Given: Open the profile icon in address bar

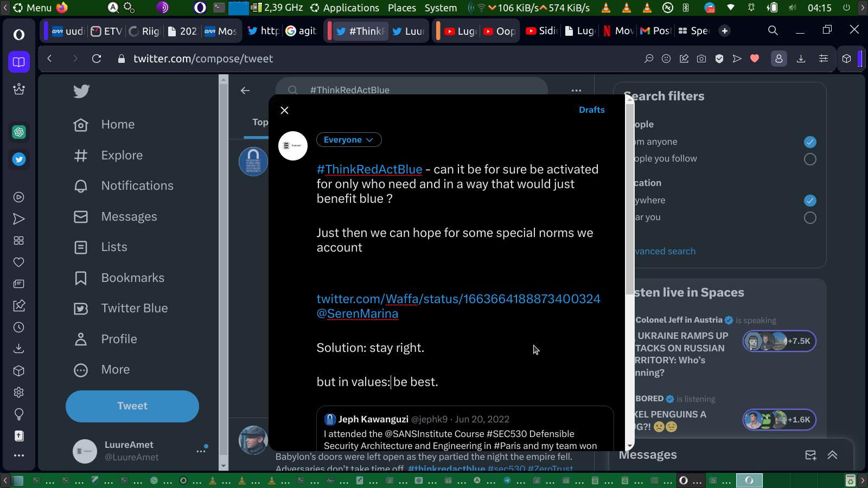Looking at the screenshot, I should coord(779,59).
